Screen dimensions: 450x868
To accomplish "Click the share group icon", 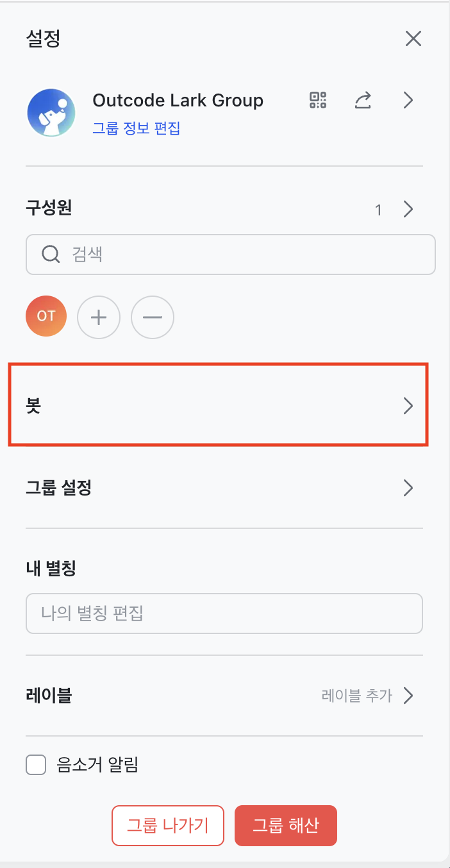I will [363, 100].
